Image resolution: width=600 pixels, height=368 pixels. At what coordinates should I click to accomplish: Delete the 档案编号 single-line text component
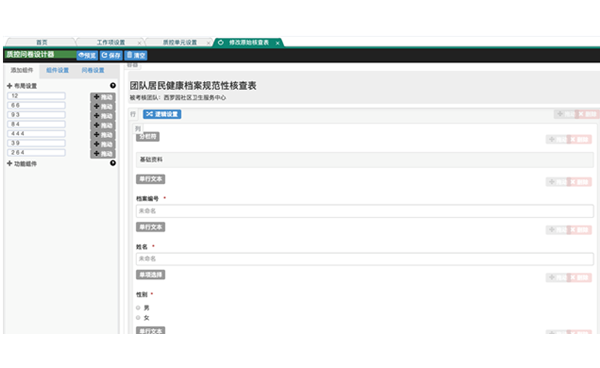click(x=580, y=182)
